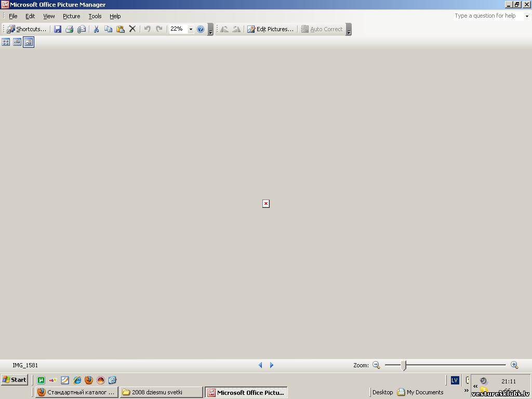This screenshot has height=399, width=532.
Task: Expand taskbar toolbar overflow chevron
Action: click(x=466, y=391)
